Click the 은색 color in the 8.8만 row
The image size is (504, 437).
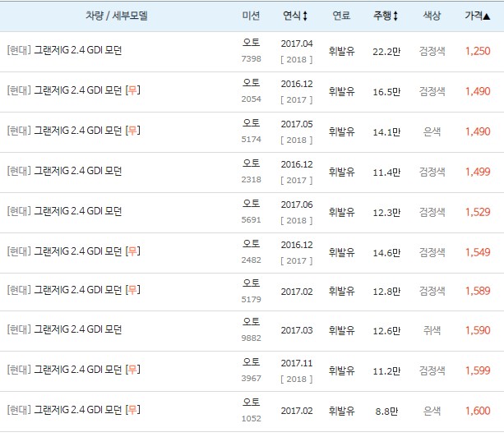(x=432, y=411)
